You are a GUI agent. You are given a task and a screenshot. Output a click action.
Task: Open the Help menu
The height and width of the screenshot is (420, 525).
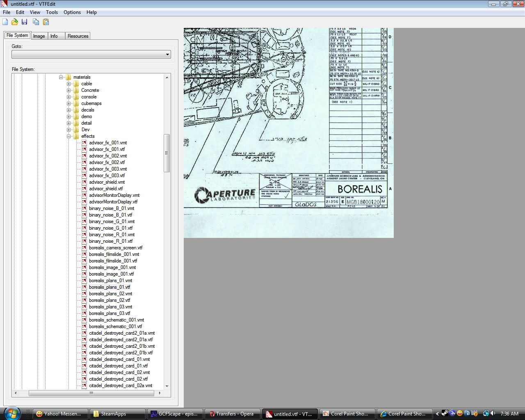pyautogui.click(x=91, y=12)
